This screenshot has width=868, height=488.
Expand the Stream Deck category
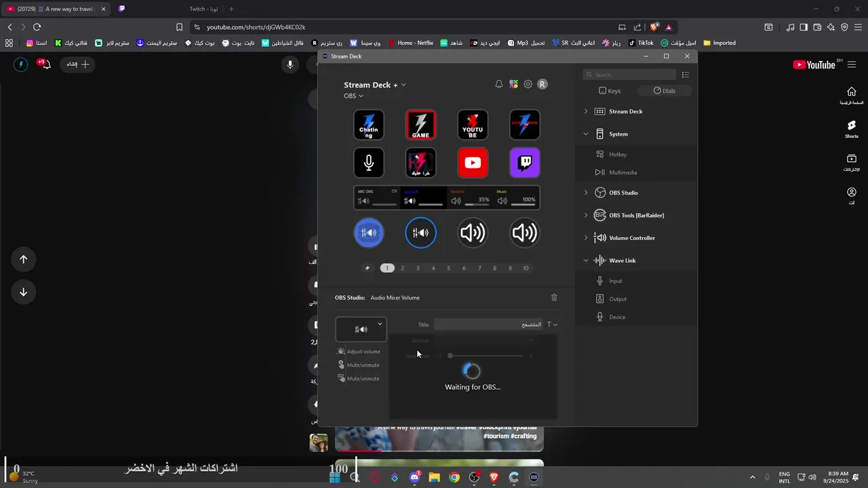(586, 111)
